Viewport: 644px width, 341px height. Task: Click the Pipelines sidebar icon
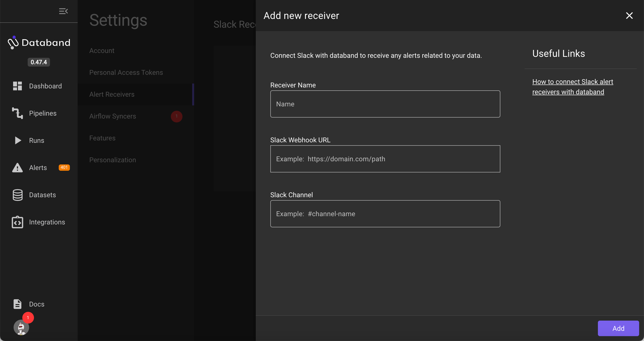17,113
